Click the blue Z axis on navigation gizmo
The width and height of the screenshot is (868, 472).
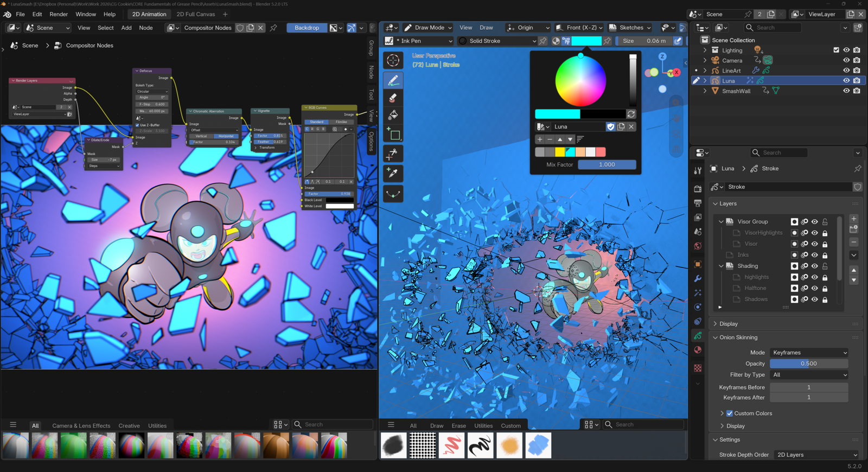tap(662, 56)
